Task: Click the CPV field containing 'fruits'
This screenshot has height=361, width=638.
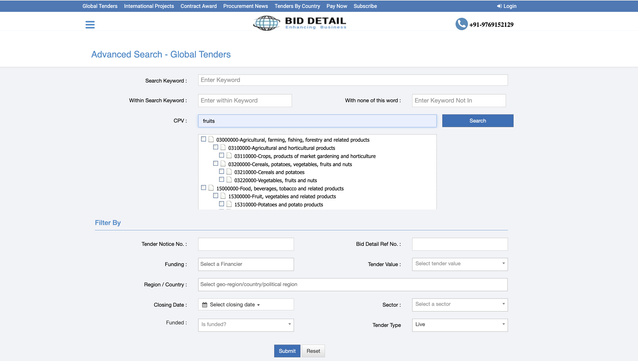Action: 317,120
